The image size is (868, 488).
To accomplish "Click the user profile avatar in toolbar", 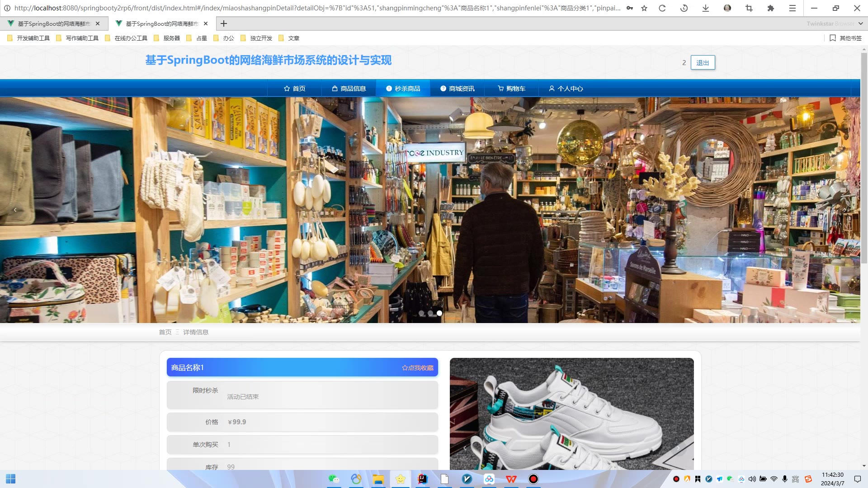I will click(727, 8).
